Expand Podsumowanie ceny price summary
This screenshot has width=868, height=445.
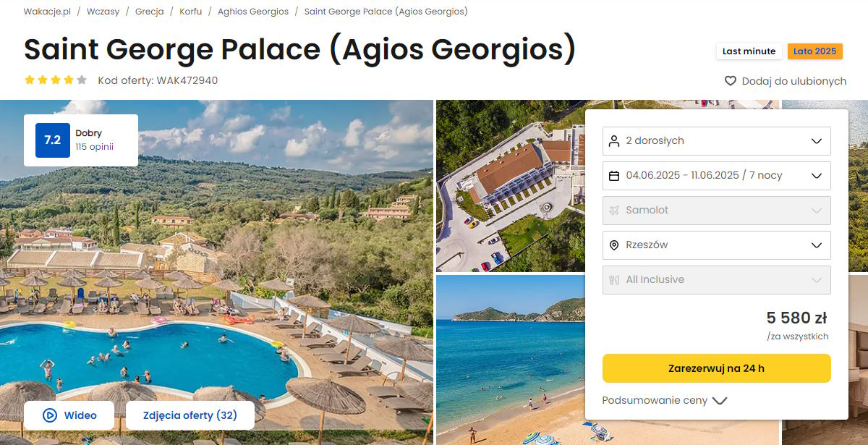(664, 400)
